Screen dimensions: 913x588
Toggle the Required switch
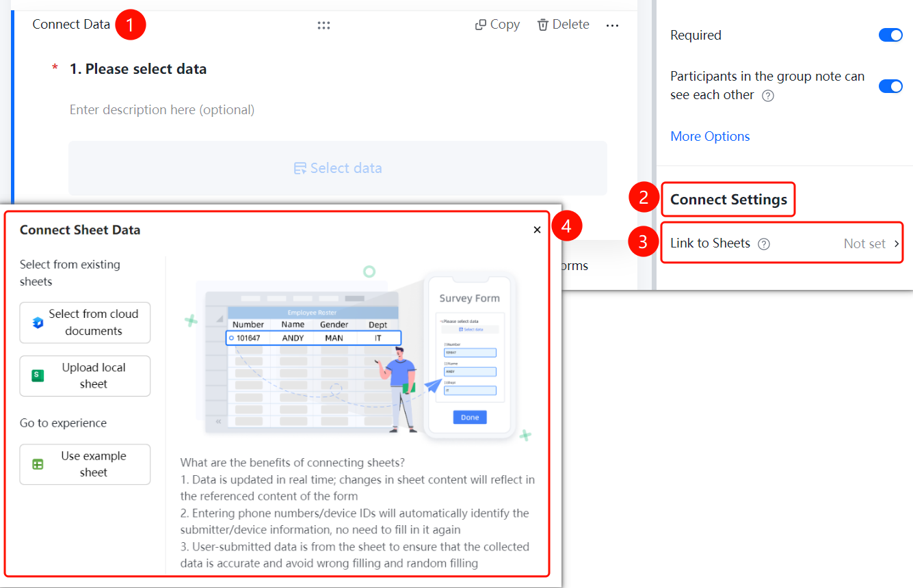coord(890,35)
